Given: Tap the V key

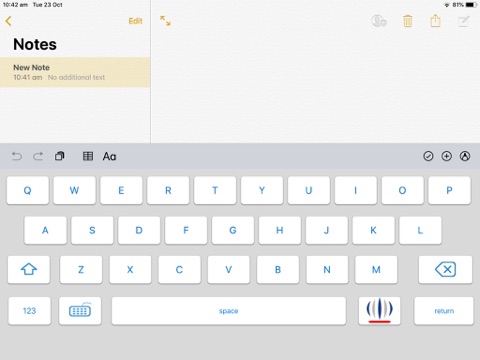Looking at the screenshot, I should click(228, 269).
